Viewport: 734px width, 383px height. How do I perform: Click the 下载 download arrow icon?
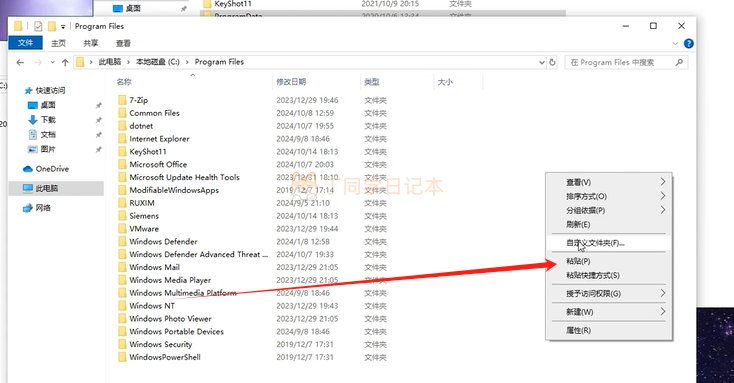[32, 120]
